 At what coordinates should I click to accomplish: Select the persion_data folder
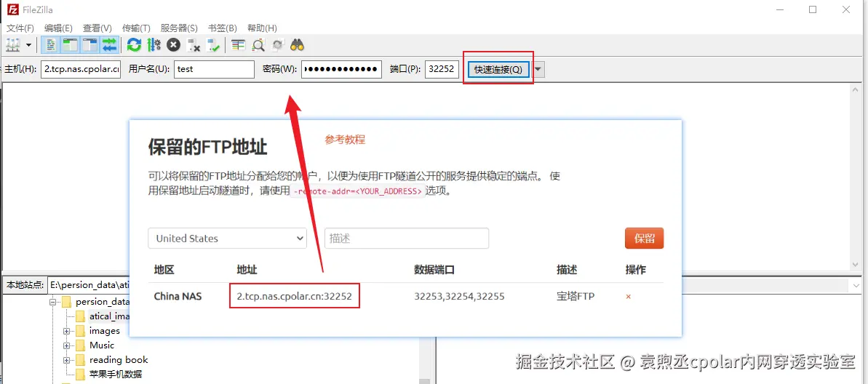103,302
